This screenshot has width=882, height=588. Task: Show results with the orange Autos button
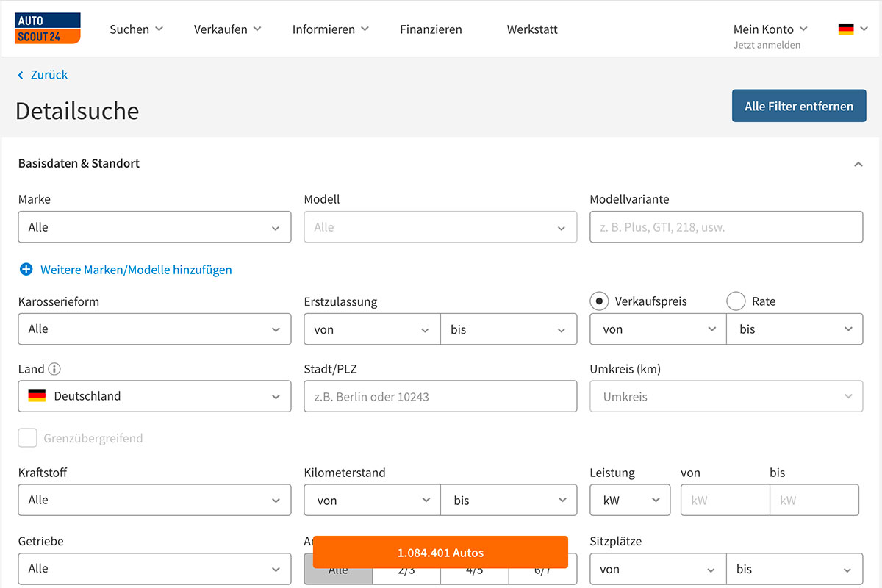[440, 552]
